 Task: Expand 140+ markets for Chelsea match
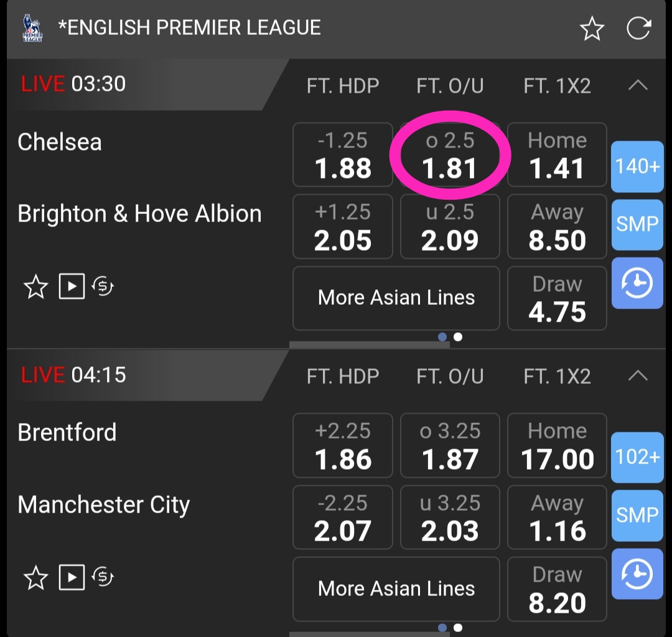pyautogui.click(x=637, y=166)
